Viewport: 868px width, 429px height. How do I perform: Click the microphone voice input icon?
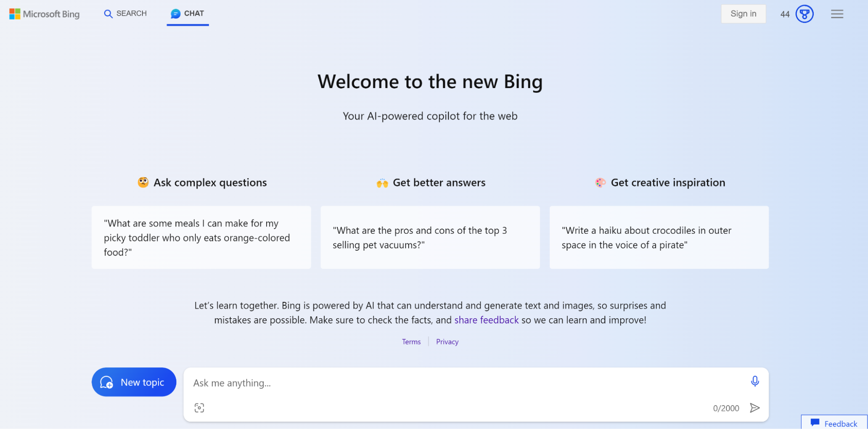[755, 381]
